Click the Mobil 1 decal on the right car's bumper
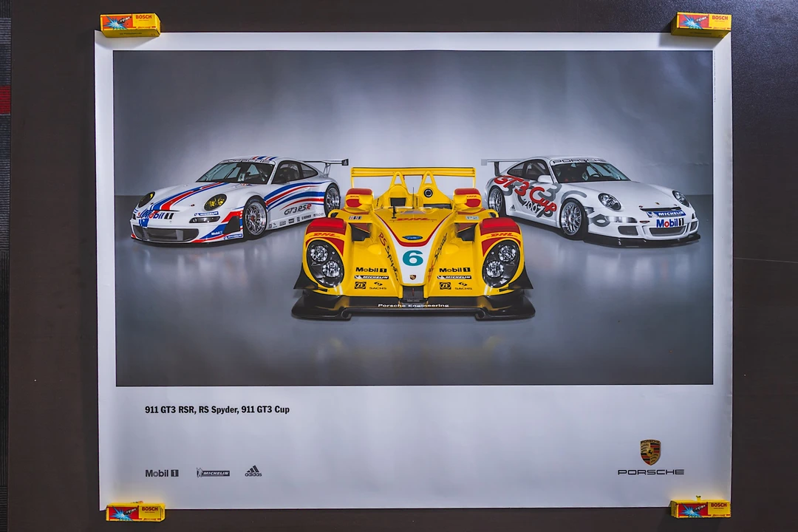The image size is (798, 532). [x=669, y=223]
